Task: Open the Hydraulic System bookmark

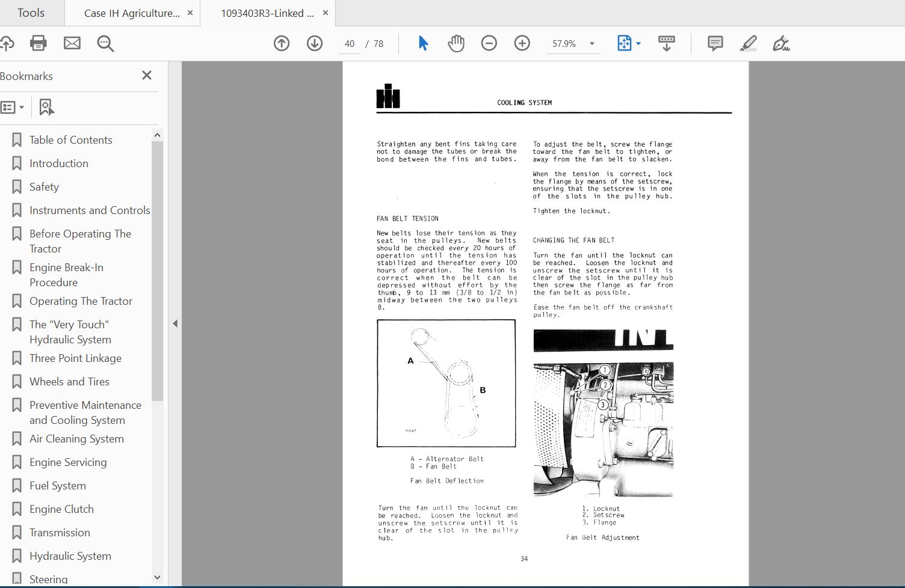Action: click(70, 556)
